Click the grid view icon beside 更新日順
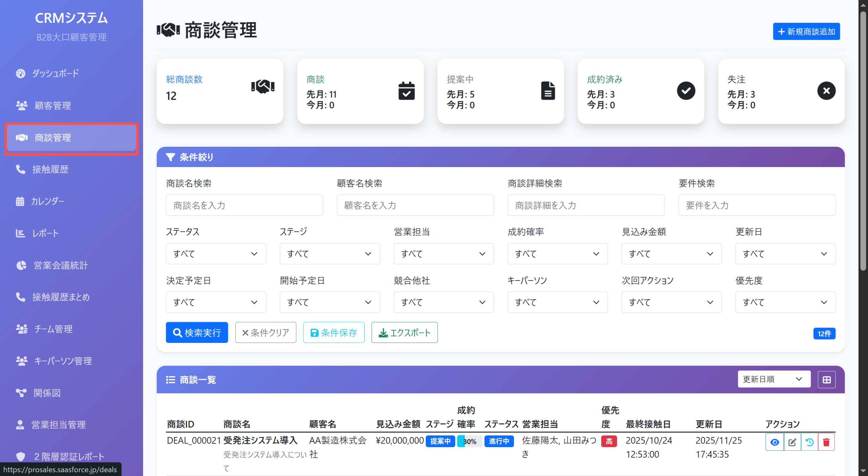Viewport: 868px width, 476px height. click(826, 379)
